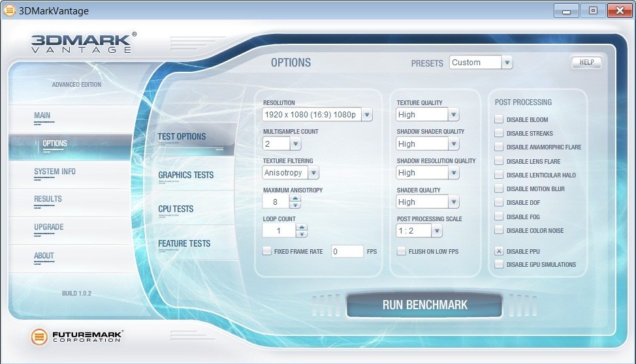Enable the Disable Bloom checkbox
The height and width of the screenshot is (364, 636).
pyautogui.click(x=499, y=119)
